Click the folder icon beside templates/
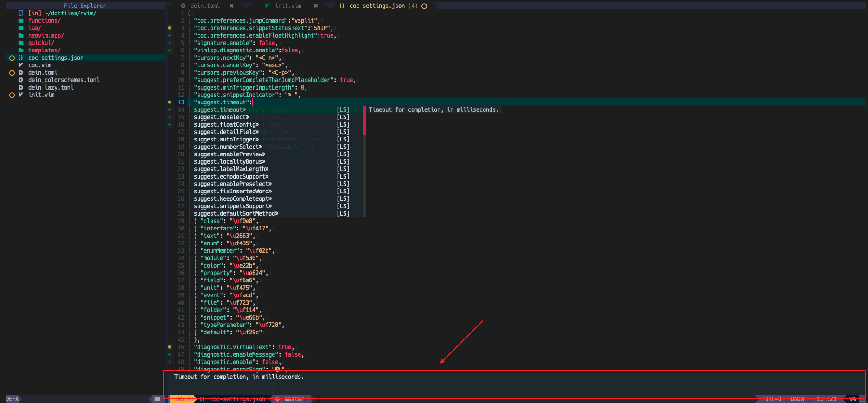868x403 pixels. [x=21, y=51]
